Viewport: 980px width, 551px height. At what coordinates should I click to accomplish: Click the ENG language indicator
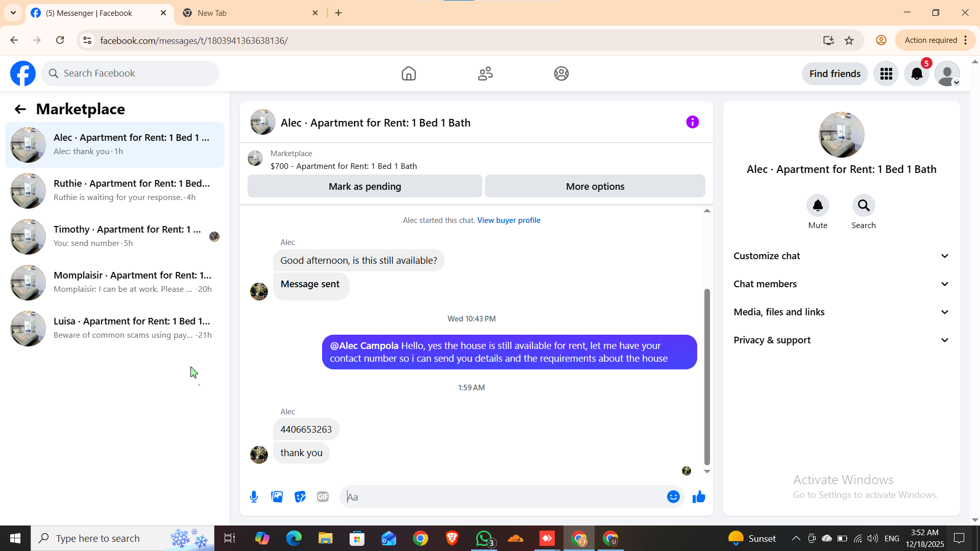coord(892,539)
